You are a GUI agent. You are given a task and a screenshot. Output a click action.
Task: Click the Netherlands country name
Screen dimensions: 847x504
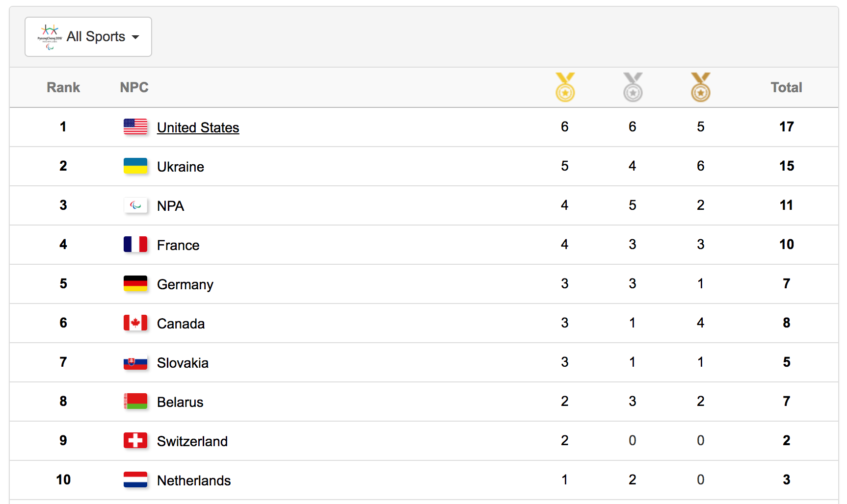[194, 480]
